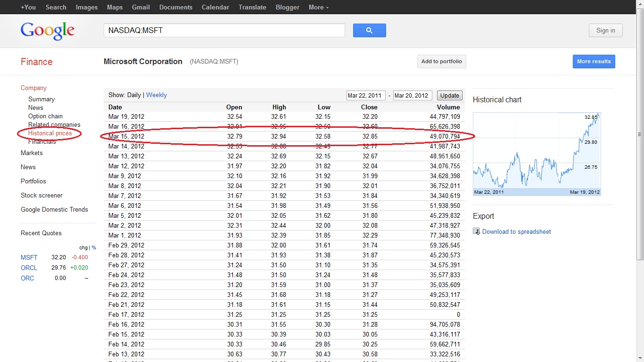Viewport: 644px width, 362px height.
Task: Click the Sign in button
Action: [x=605, y=31]
